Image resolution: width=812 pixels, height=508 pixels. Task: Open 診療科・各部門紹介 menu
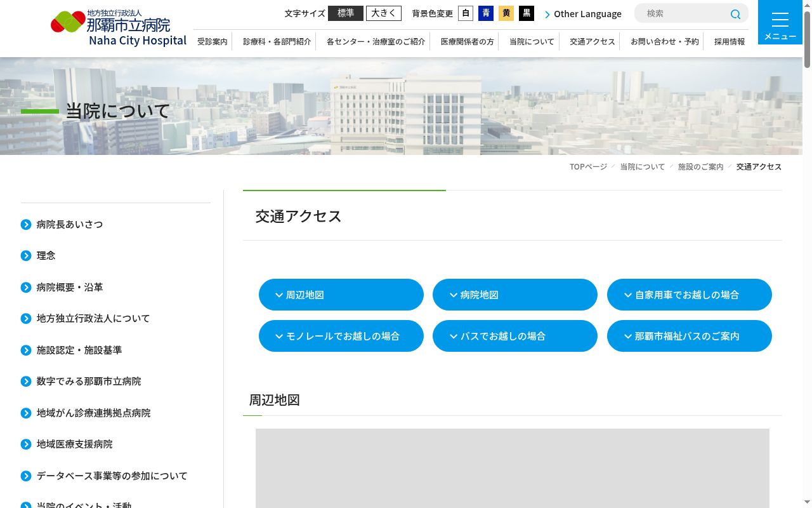pyautogui.click(x=277, y=41)
